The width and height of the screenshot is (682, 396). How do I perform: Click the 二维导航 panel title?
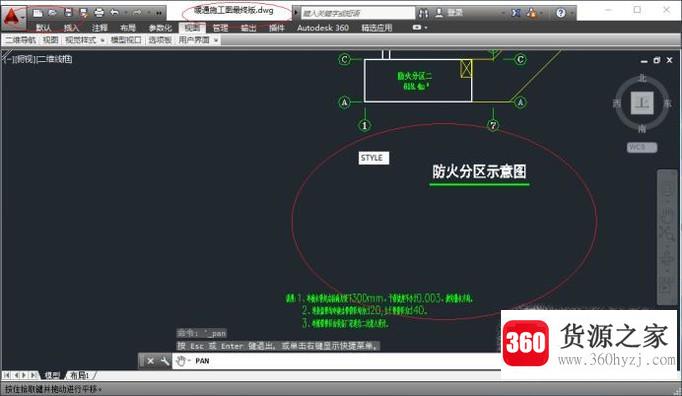pyautogui.click(x=20, y=40)
